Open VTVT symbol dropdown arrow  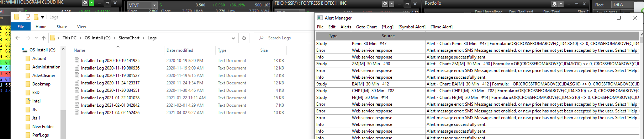pos(154,5)
